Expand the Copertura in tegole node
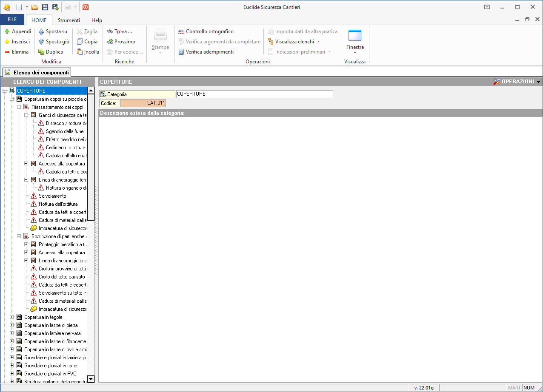This screenshot has width=543, height=392. (x=12, y=317)
